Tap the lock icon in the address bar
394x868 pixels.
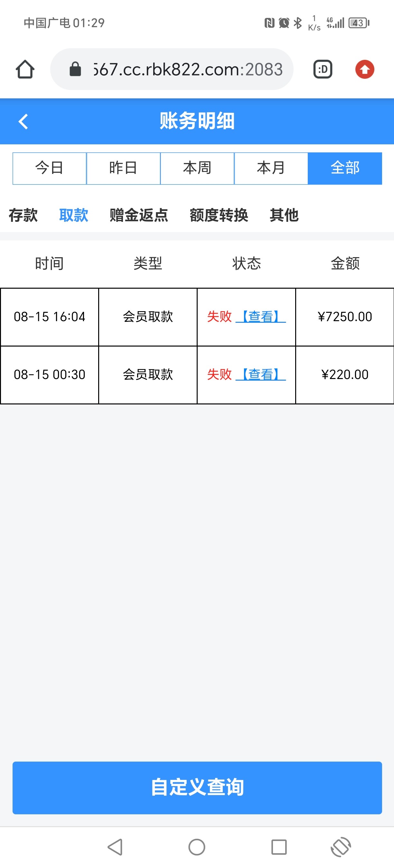[75, 69]
